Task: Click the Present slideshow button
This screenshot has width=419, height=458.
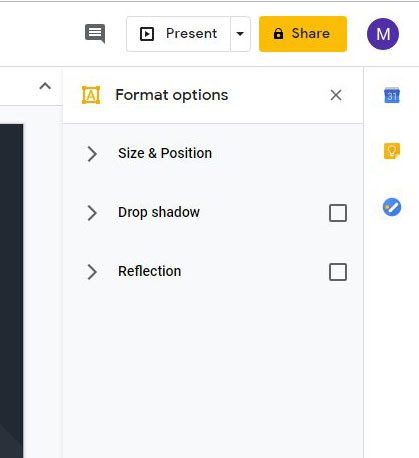Action: point(178,34)
